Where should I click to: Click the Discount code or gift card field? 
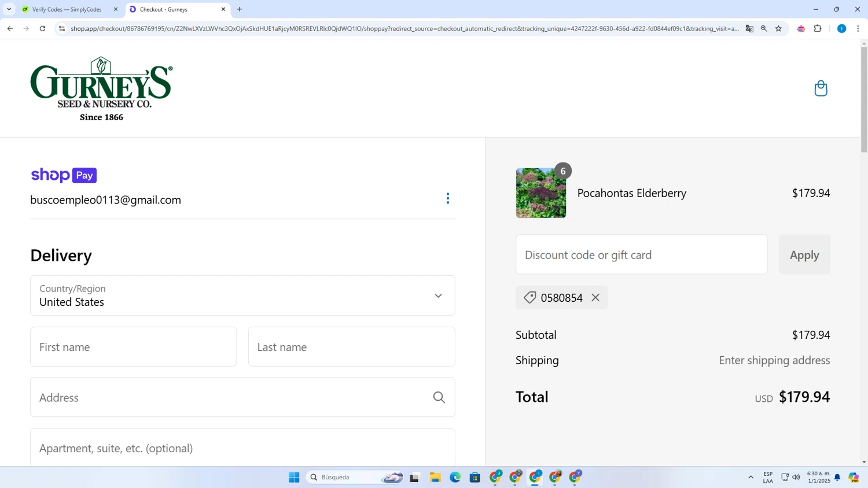pos(641,254)
